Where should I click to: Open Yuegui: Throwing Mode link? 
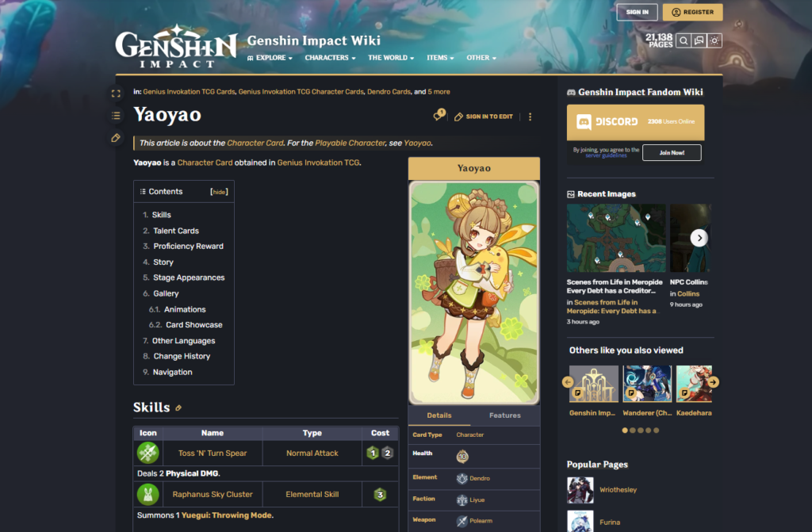point(226,515)
